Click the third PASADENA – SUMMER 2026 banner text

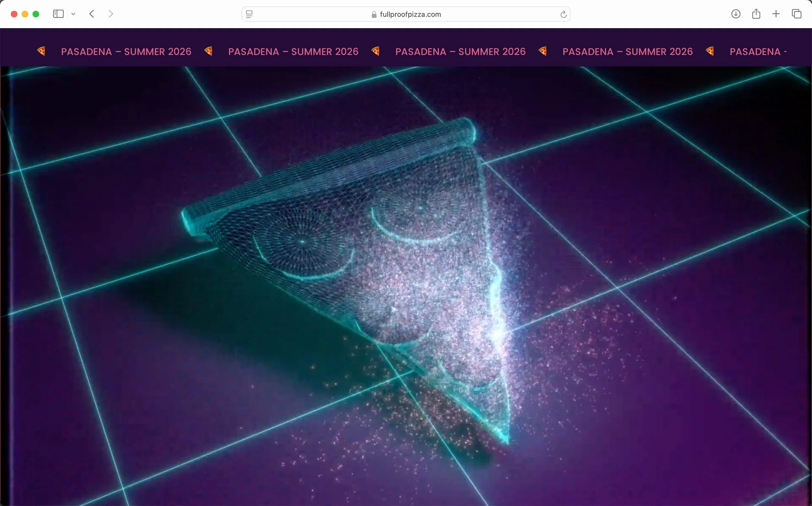click(460, 52)
